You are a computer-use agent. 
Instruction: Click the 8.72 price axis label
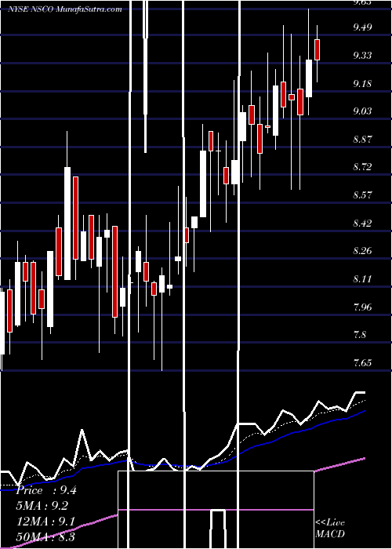[x=362, y=166]
